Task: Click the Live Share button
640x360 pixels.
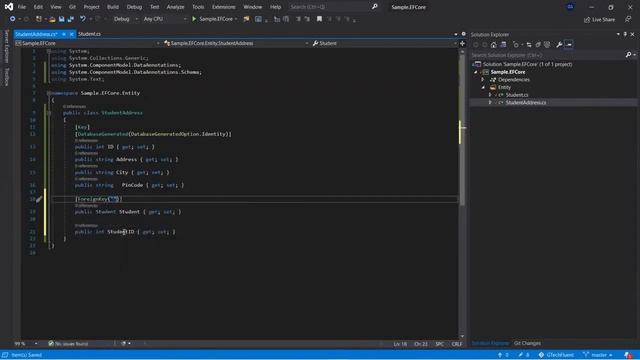Action: pos(599,20)
